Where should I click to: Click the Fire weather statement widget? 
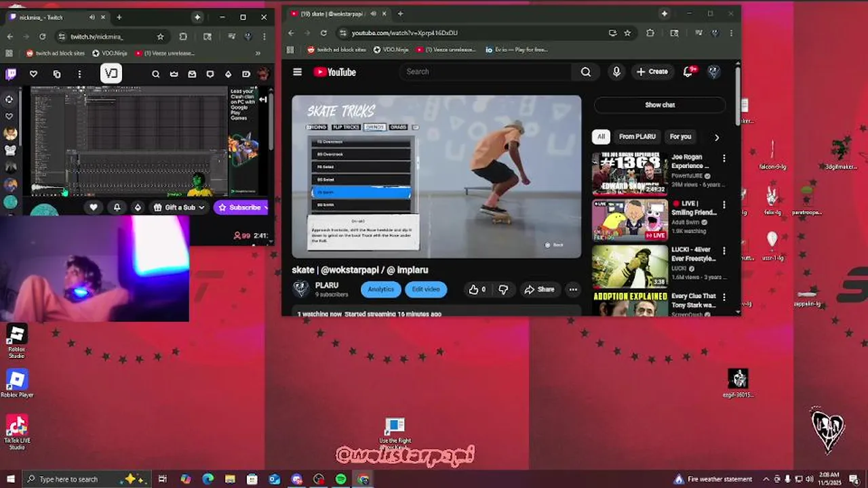[x=713, y=479]
